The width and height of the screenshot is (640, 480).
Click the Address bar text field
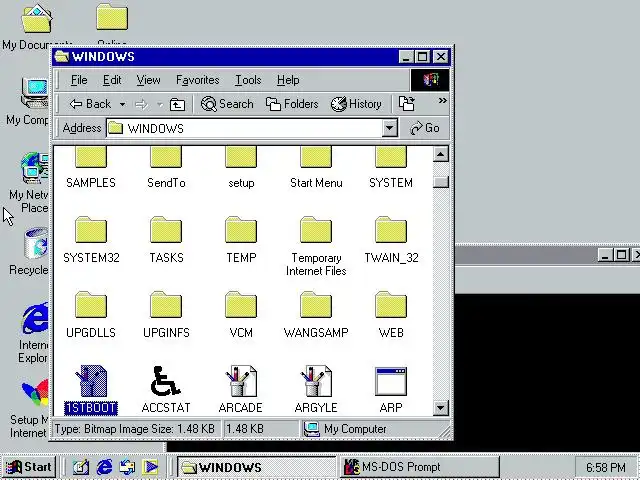[244, 128]
